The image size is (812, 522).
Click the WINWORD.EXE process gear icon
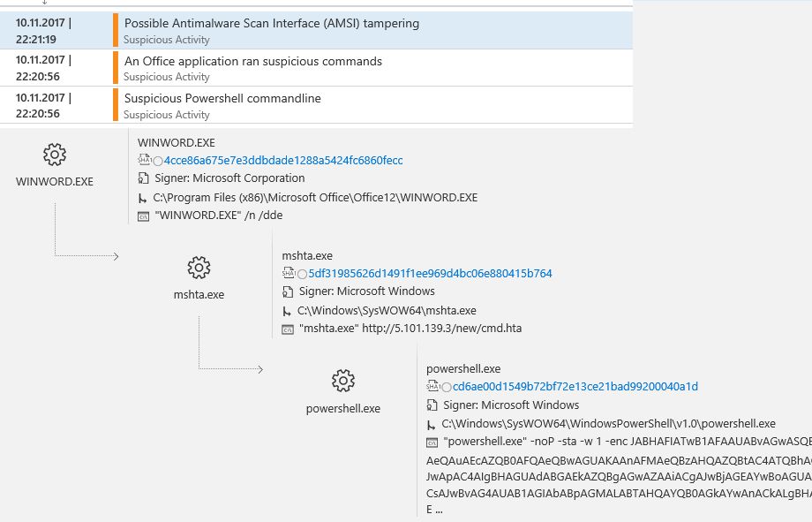[55, 155]
